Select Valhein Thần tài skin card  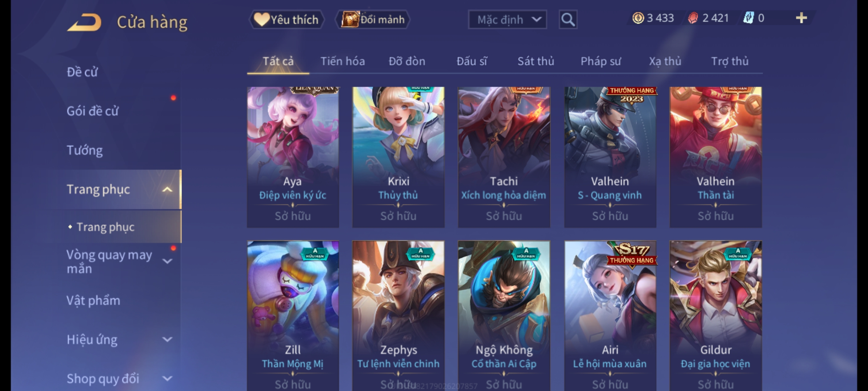(x=716, y=157)
